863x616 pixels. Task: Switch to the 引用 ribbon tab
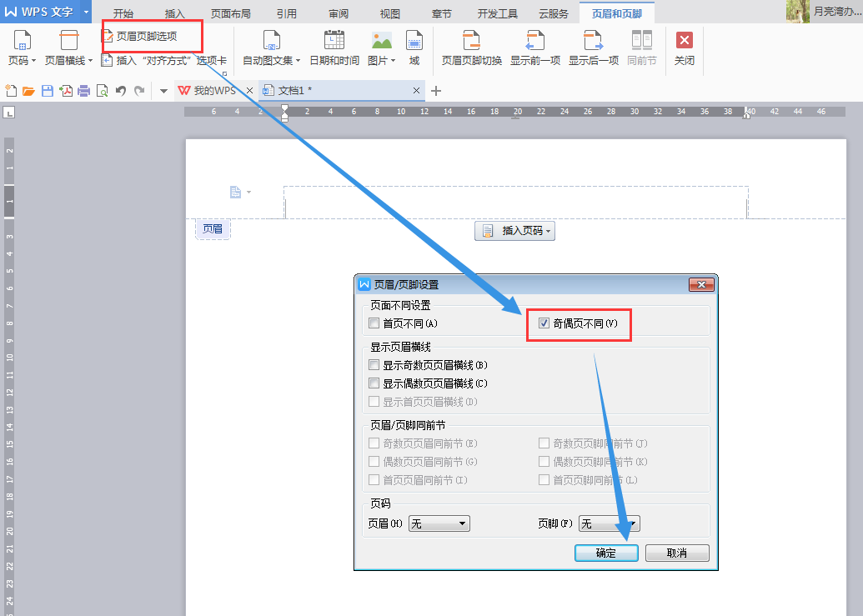pyautogui.click(x=286, y=13)
